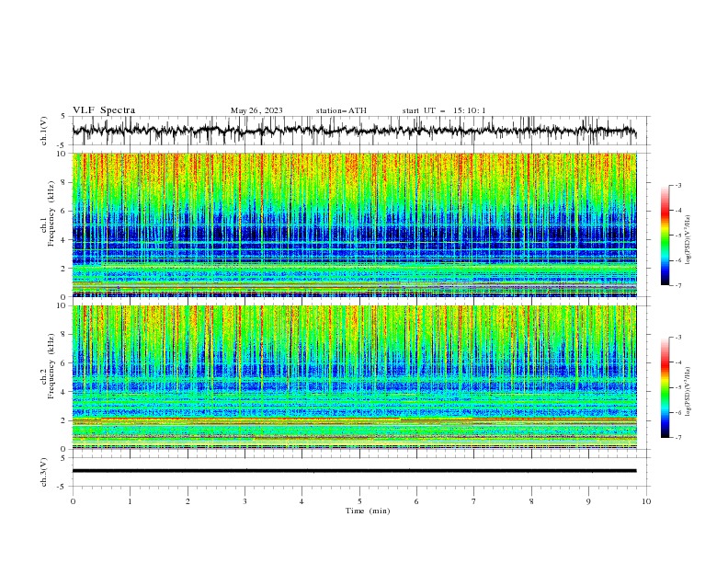
Task: Click the "5" tick on ch.1(V) axis
Action: pyautogui.click(x=64, y=117)
